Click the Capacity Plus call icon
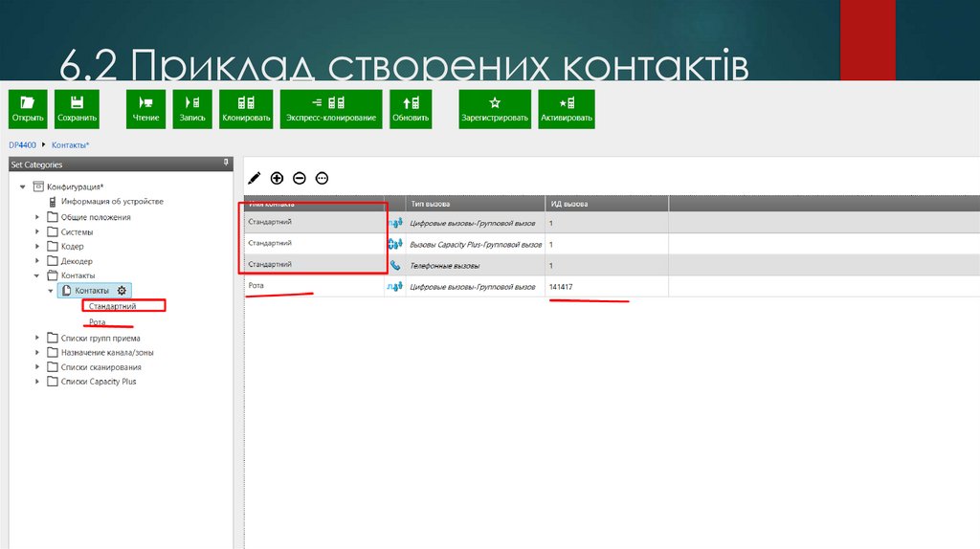 (395, 244)
